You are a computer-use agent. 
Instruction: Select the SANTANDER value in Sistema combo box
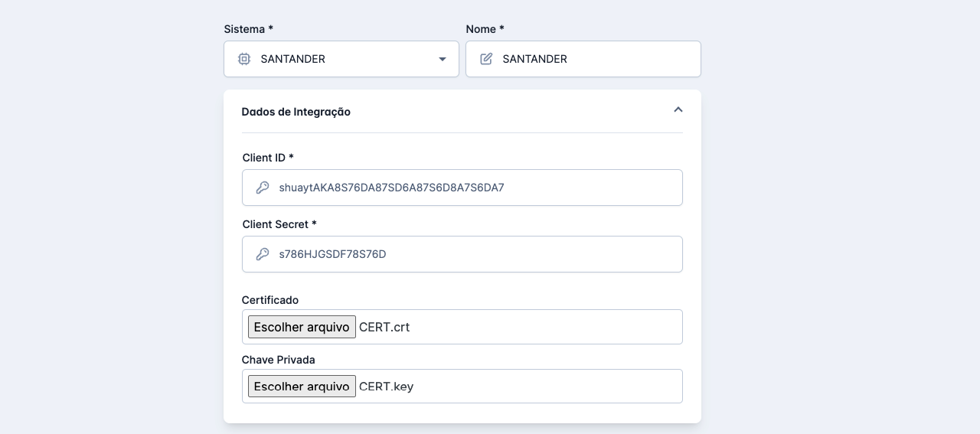click(293, 59)
